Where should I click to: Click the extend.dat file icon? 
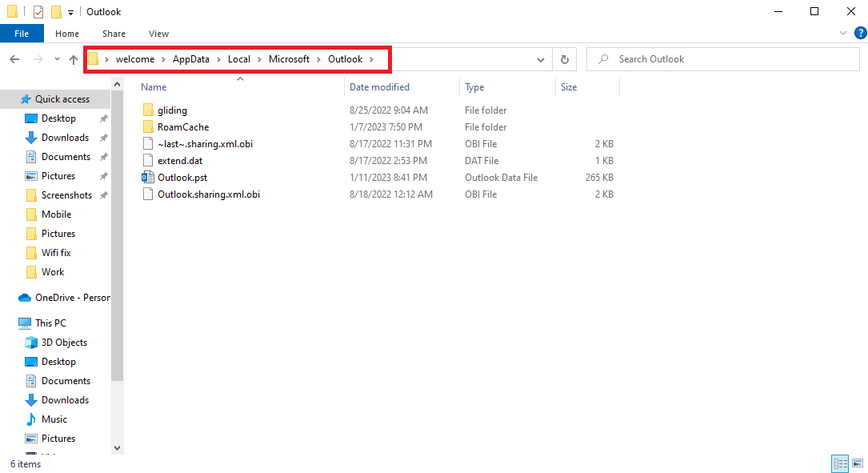(148, 161)
